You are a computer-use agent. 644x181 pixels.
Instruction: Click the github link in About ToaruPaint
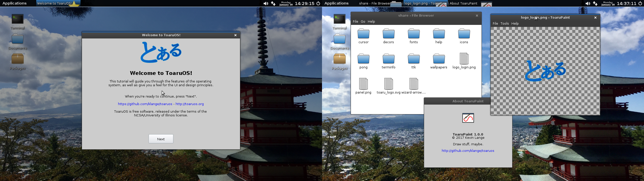click(468, 151)
